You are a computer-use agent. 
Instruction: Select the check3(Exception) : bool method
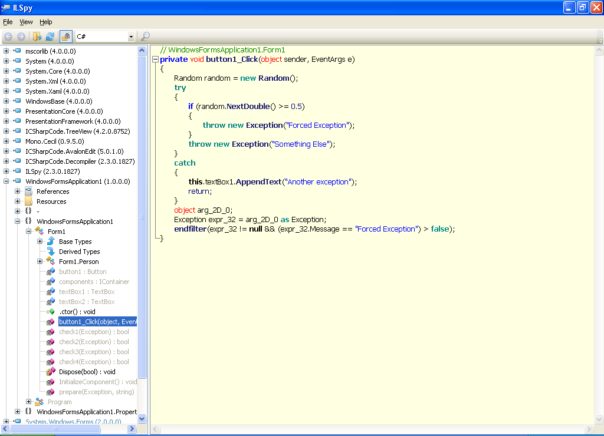point(94,352)
